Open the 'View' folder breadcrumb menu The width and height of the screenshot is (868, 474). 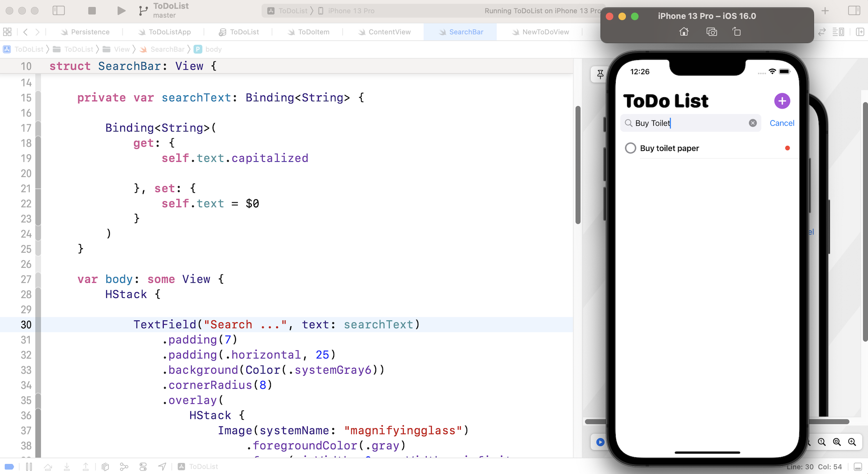click(121, 49)
